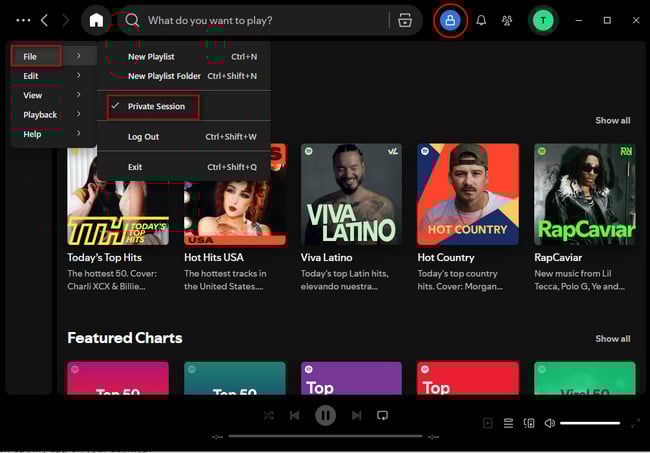Pause playback

click(325, 415)
